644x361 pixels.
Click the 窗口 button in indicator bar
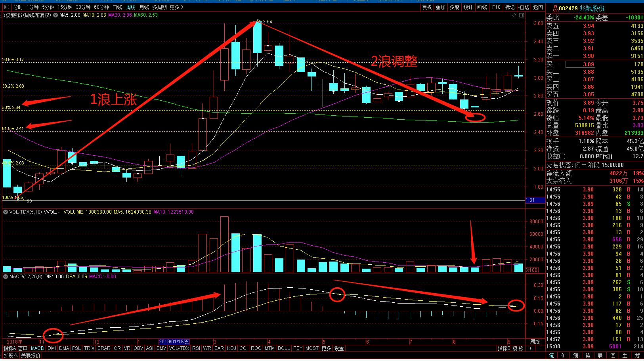tap(23, 348)
